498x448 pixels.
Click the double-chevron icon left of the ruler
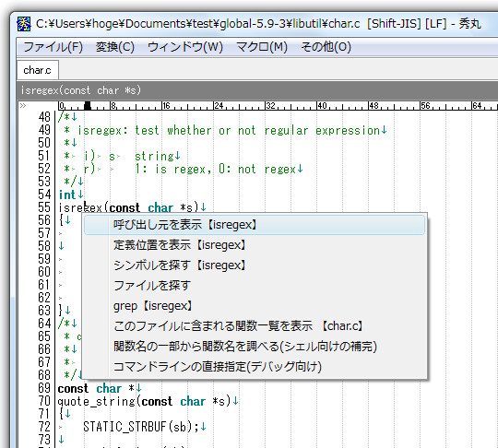coord(22,105)
